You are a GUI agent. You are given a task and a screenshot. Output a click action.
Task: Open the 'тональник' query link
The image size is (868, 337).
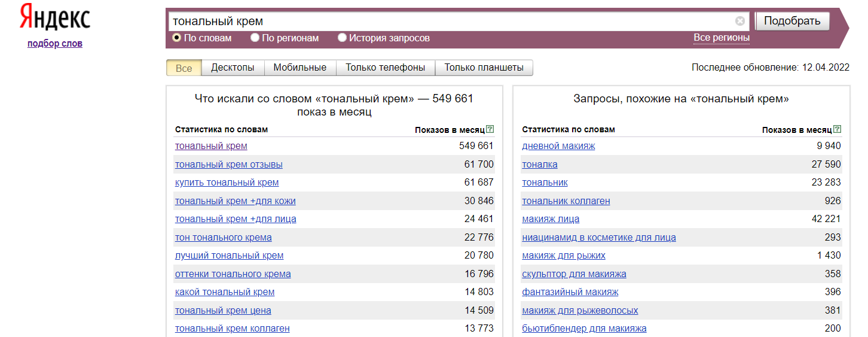coord(545,183)
